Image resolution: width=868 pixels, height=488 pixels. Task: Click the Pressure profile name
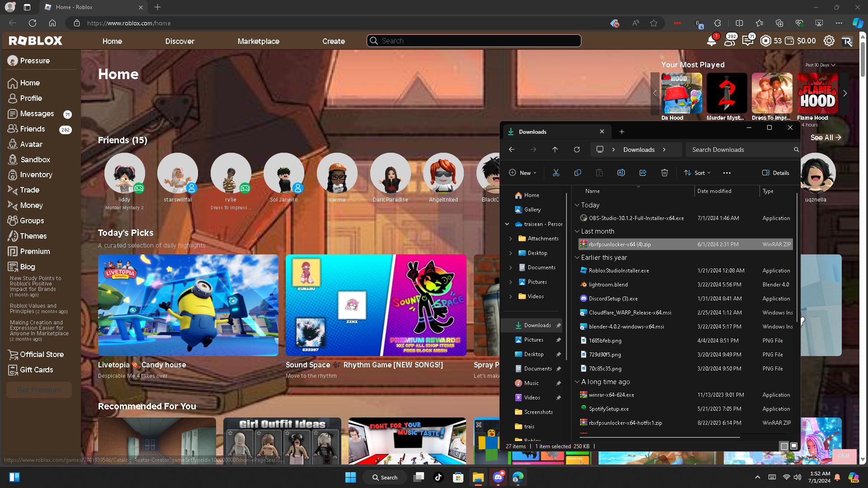tap(35, 61)
